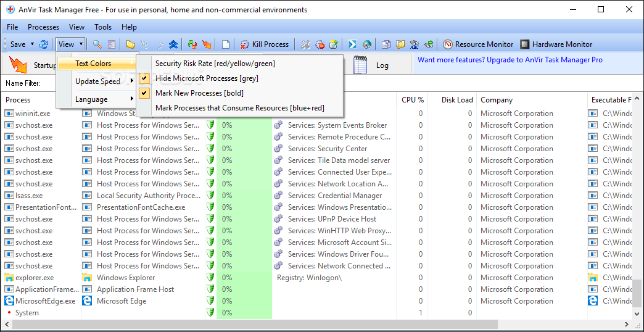644x332 pixels.
Task: Open Resource Monitor
Action: [x=479, y=44]
